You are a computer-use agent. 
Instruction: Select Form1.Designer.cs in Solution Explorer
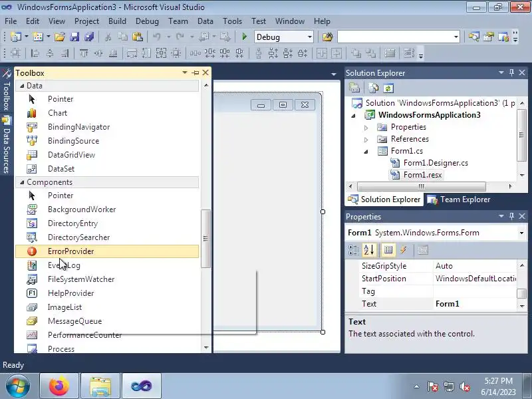436,163
